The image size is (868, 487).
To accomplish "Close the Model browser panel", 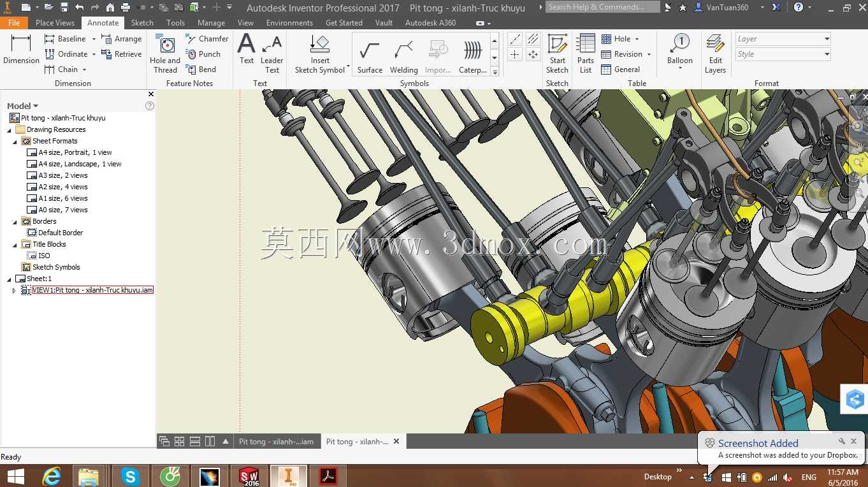I will click(x=150, y=94).
